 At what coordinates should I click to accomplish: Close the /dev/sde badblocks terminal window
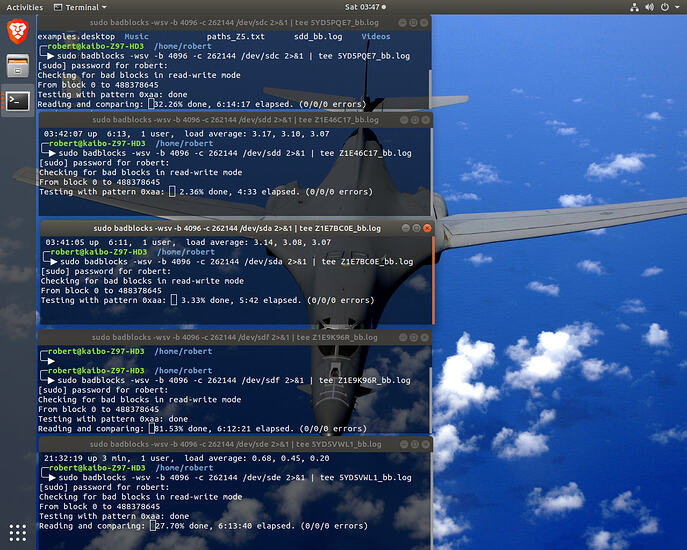pyautogui.click(x=425, y=444)
